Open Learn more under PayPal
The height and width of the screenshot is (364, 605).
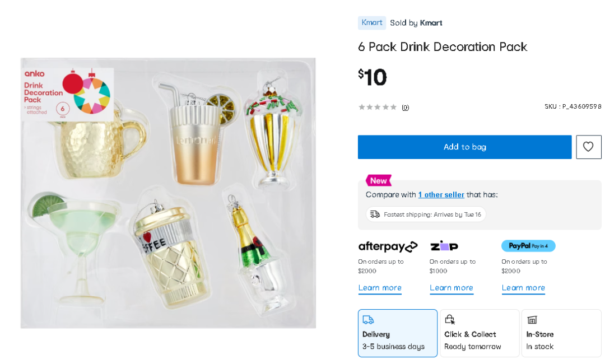[523, 288]
